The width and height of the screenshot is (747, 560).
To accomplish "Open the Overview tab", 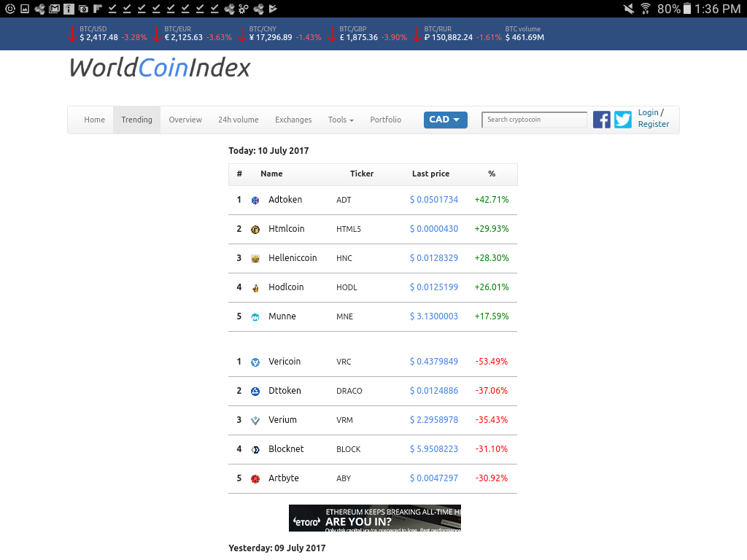I will (185, 120).
